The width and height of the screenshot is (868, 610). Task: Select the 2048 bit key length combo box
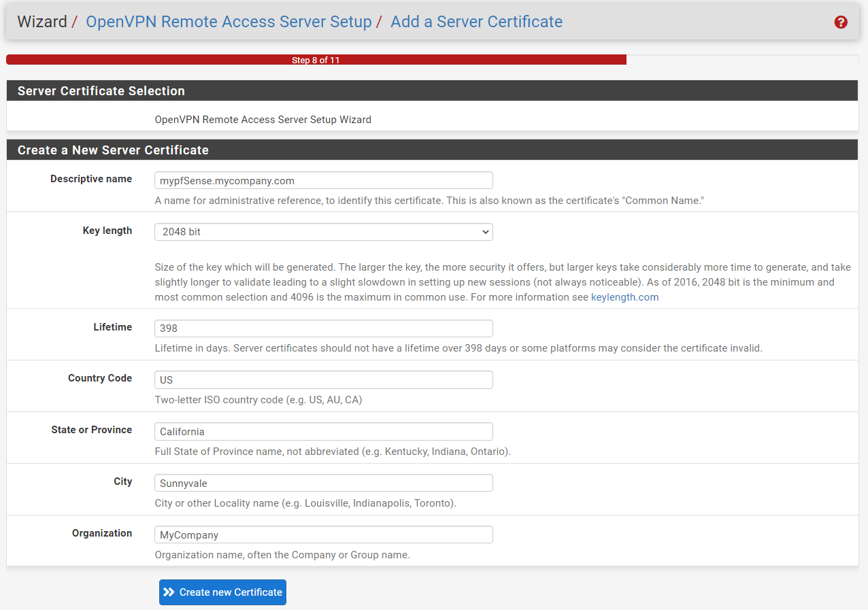pos(323,232)
